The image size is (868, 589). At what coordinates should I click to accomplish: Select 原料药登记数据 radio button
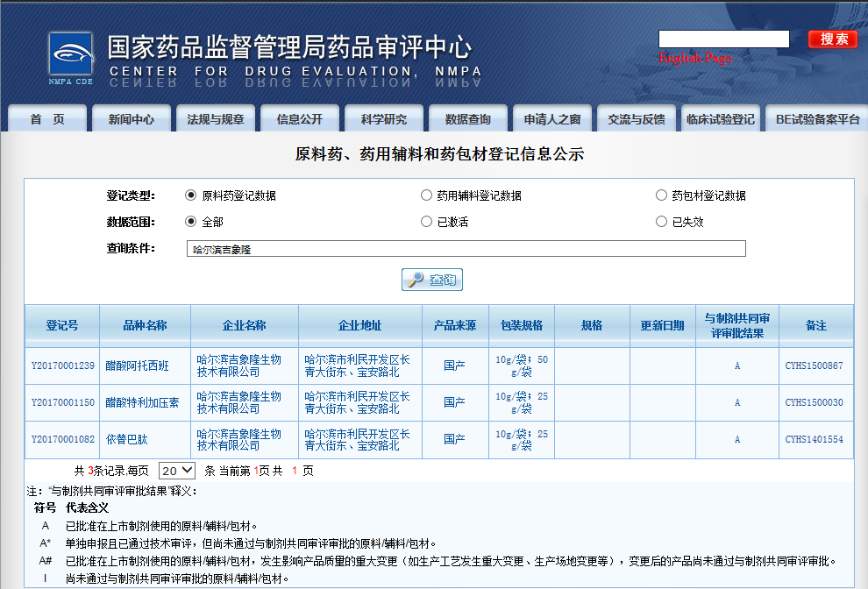(190, 195)
